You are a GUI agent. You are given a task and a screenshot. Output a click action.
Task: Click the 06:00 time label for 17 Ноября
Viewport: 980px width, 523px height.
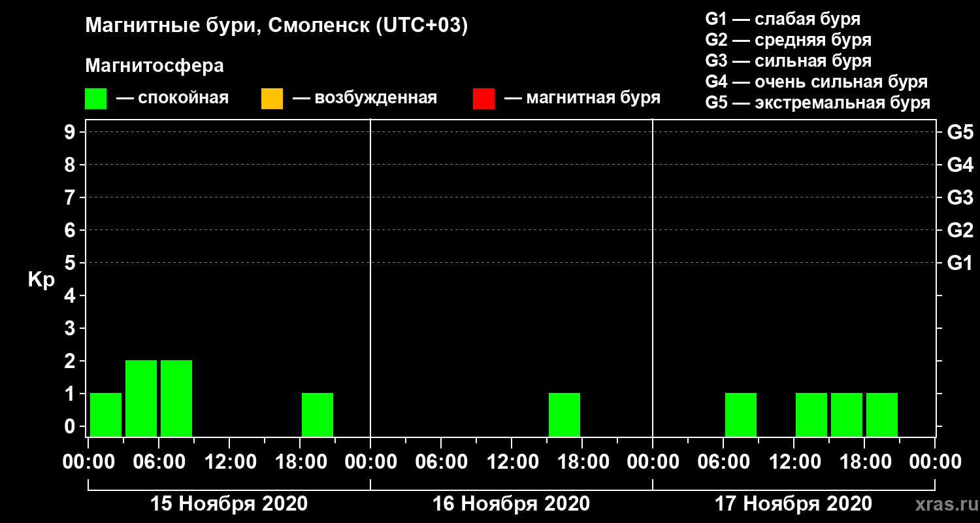723,462
